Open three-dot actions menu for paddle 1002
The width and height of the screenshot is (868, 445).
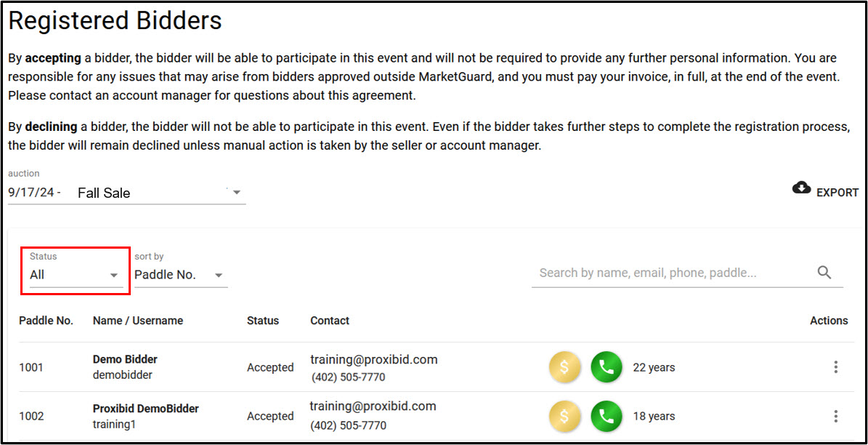coord(836,416)
